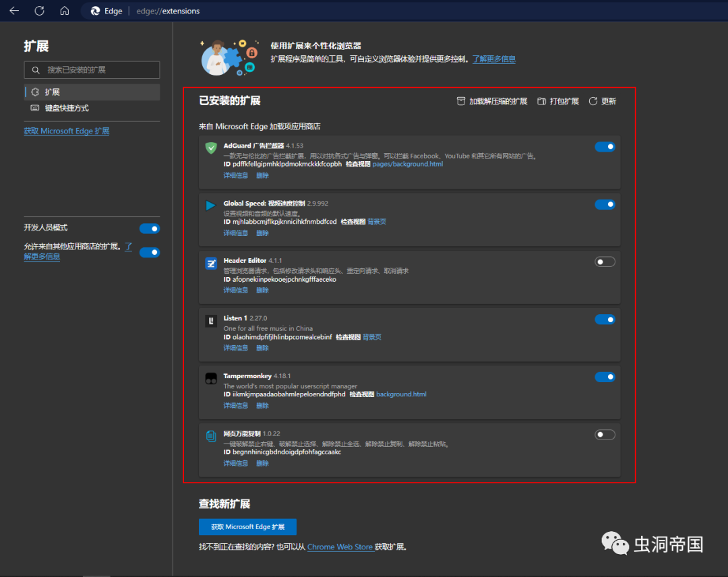This screenshot has width=728, height=577.
Task: Click 删除 to remove Listen 1
Action: [262, 348]
